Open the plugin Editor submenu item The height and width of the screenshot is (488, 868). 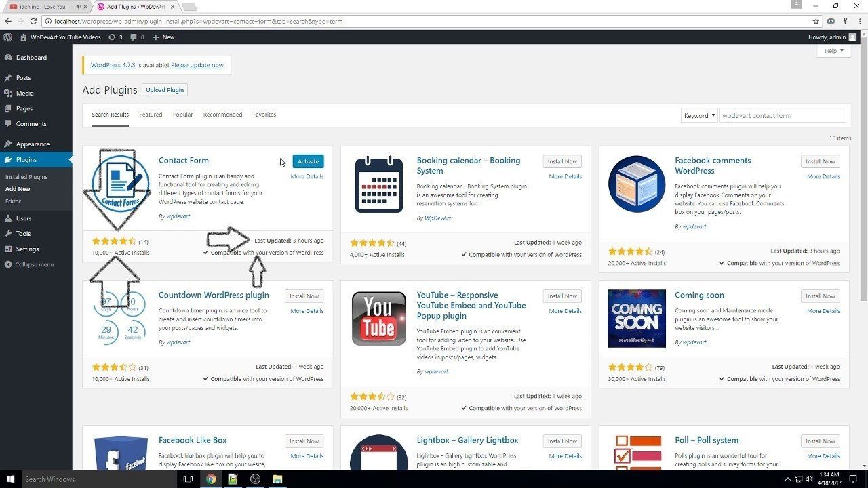click(13, 201)
